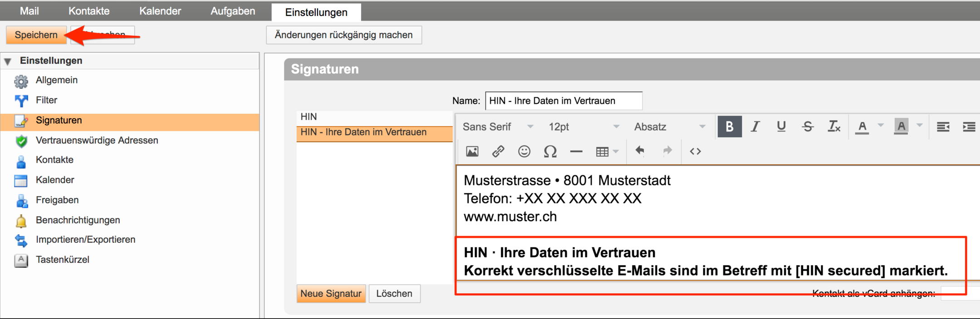Click the Allgemein gear icon
This screenshot has width=980, height=319.
coord(21,82)
